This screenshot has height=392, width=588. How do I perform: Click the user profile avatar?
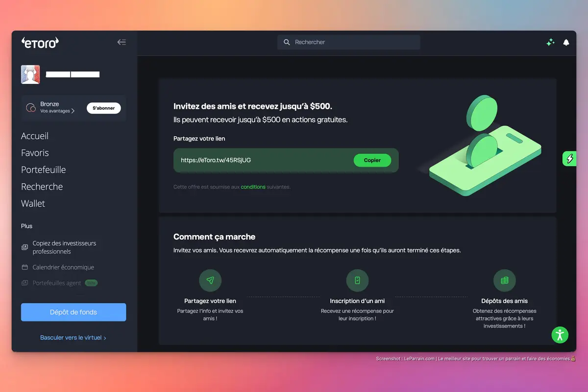point(30,74)
